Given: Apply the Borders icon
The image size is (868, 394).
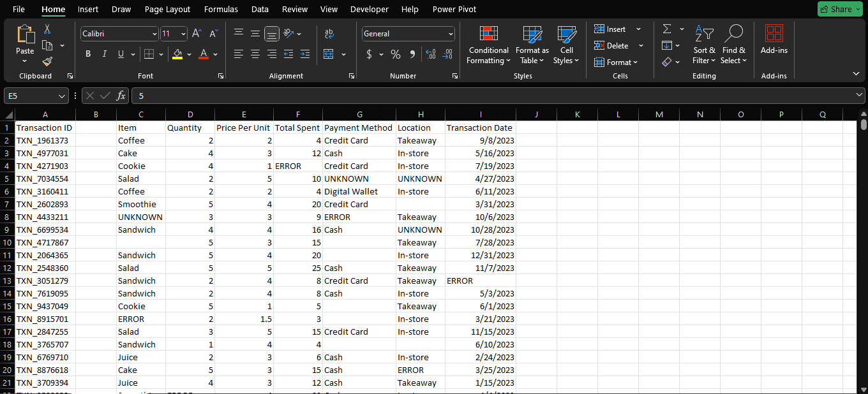Looking at the screenshot, I should point(148,54).
